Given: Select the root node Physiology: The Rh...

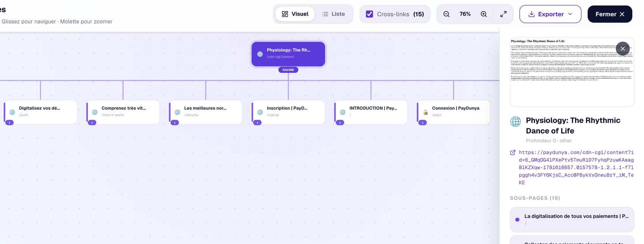Looking at the screenshot, I should tap(288, 54).
